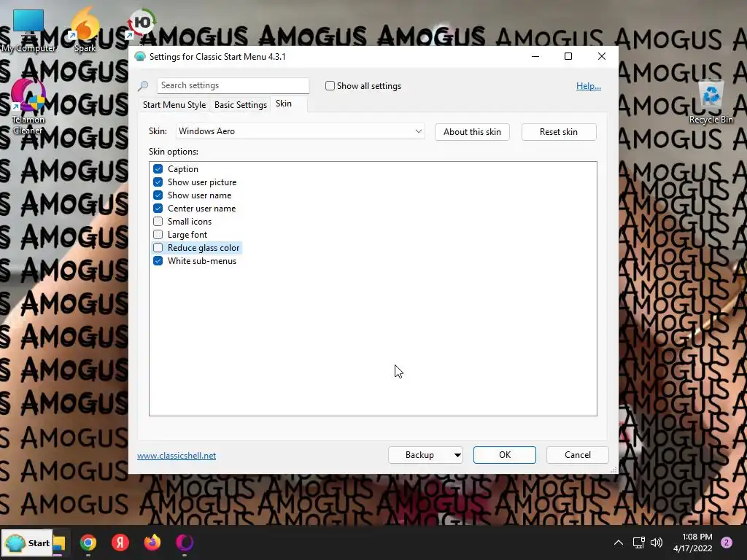Screen dimensions: 747x560
Task: Check Show all settings
Action: [x=330, y=86]
